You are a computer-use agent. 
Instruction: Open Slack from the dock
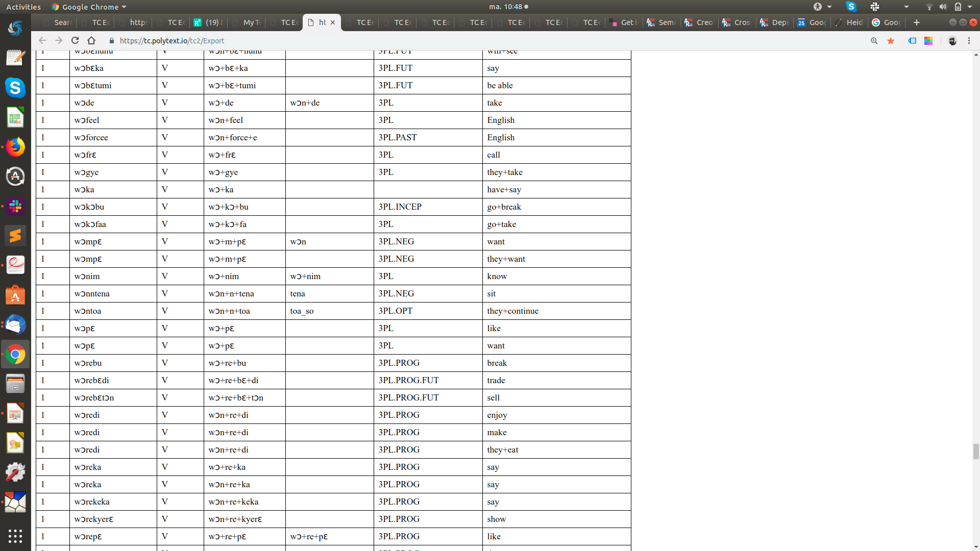(x=15, y=206)
